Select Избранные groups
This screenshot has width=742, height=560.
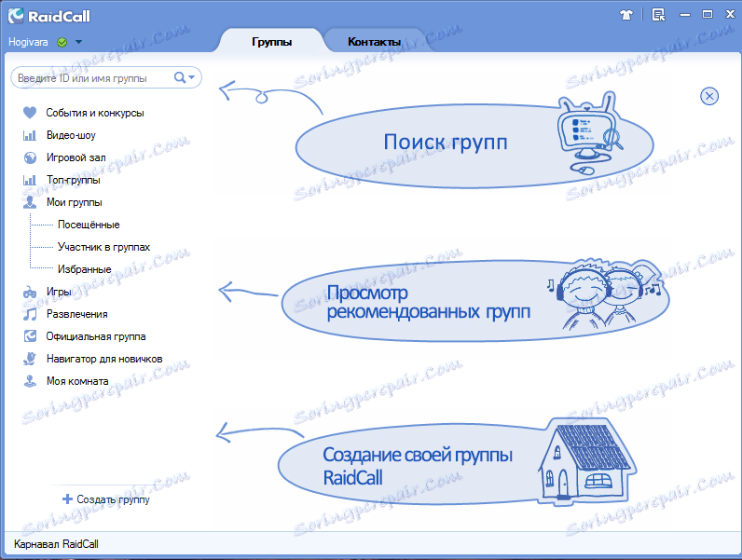pos(84,269)
